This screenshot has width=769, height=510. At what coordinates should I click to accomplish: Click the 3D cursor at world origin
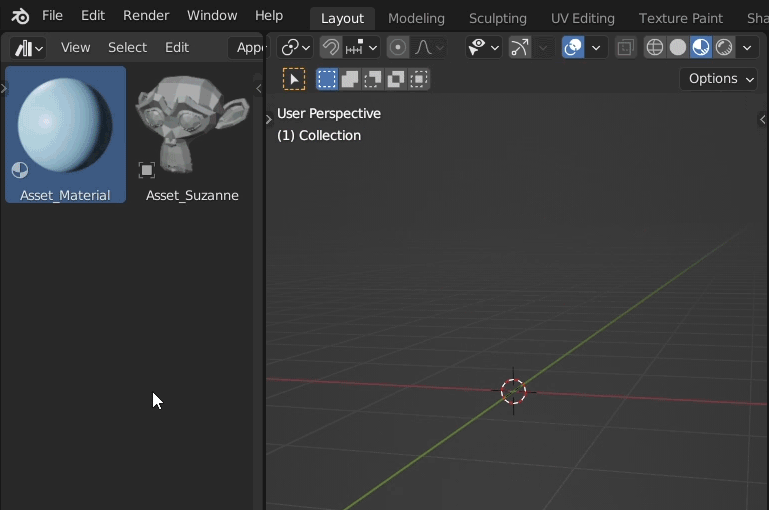click(x=513, y=391)
